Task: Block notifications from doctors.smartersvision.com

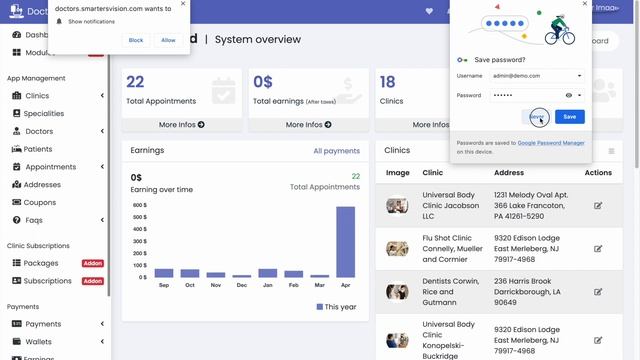Action: (136, 40)
